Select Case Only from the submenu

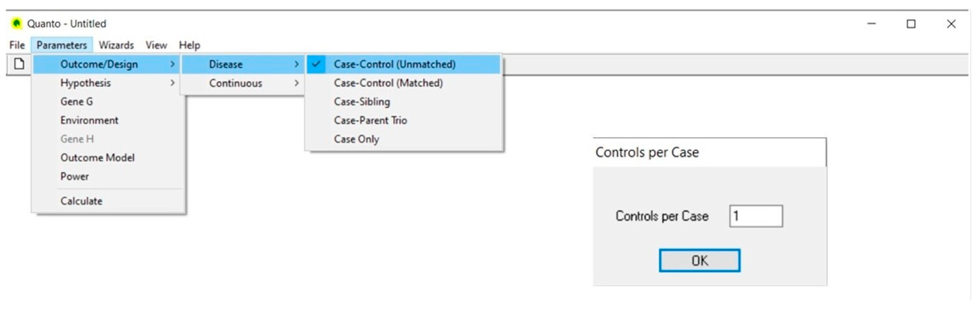(x=356, y=139)
